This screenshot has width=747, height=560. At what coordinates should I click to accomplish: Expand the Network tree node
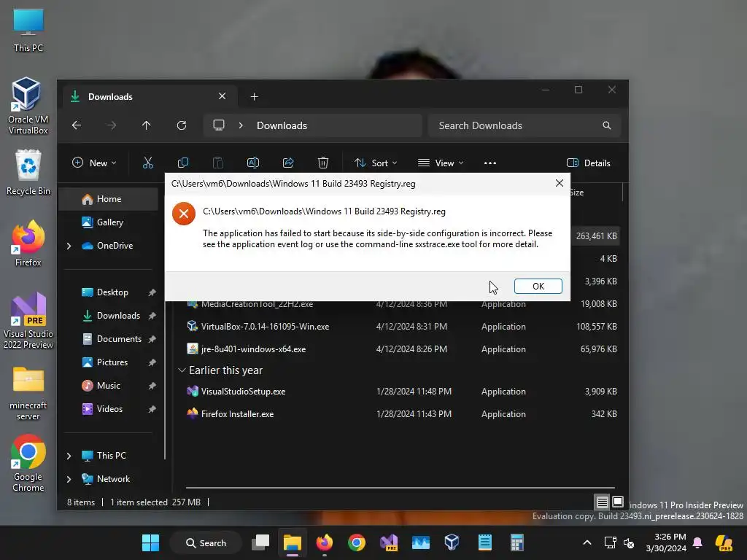tap(69, 479)
